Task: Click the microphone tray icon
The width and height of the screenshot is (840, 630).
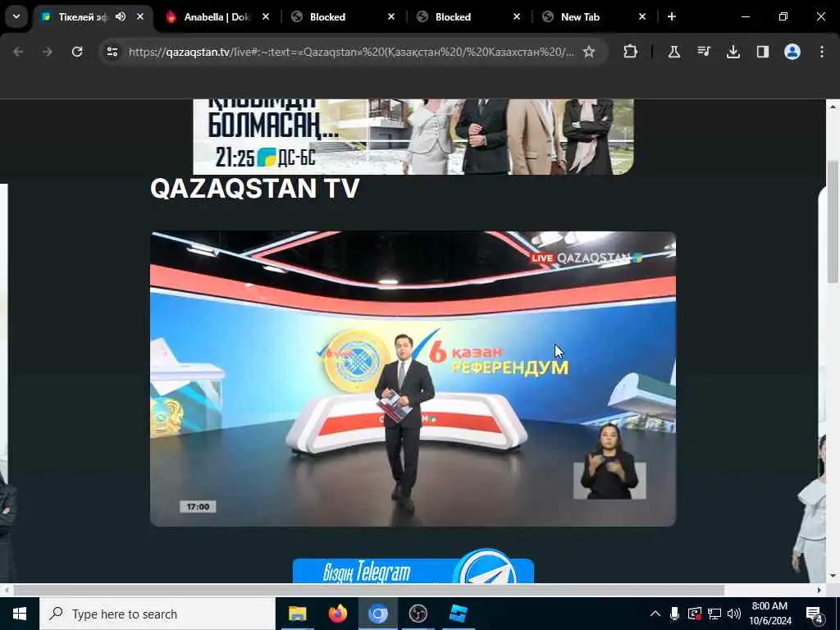Action: pyautogui.click(x=674, y=614)
